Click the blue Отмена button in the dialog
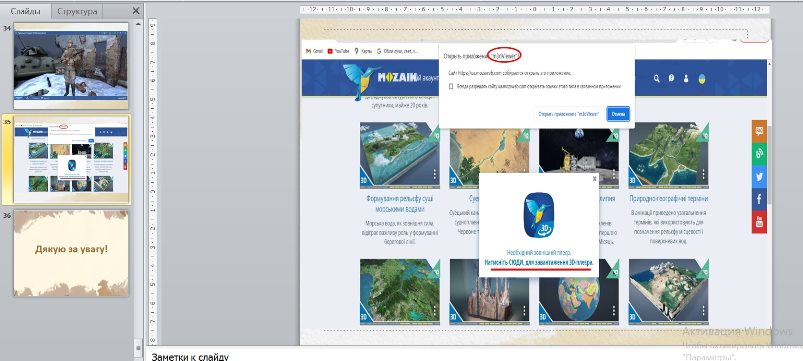The height and width of the screenshot is (361, 803). tap(618, 114)
